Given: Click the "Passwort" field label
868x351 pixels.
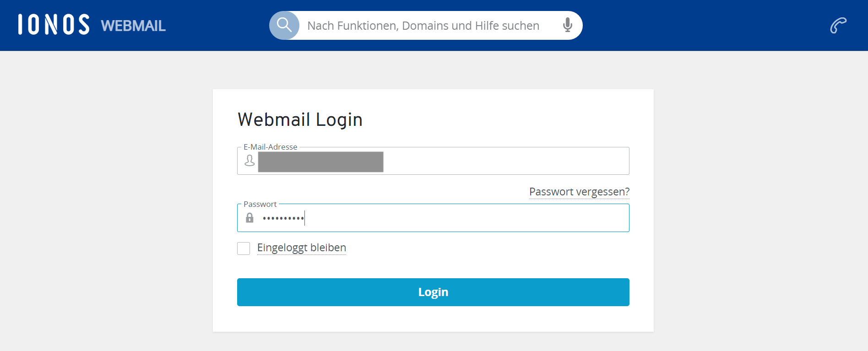Looking at the screenshot, I should coord(260,204).
